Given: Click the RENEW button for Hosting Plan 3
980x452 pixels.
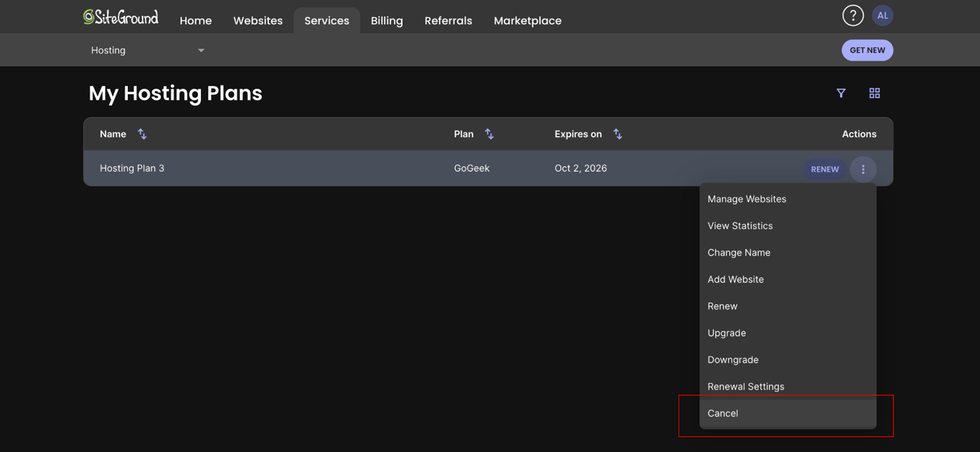Looking at the screenshot, I should [825, 169].
